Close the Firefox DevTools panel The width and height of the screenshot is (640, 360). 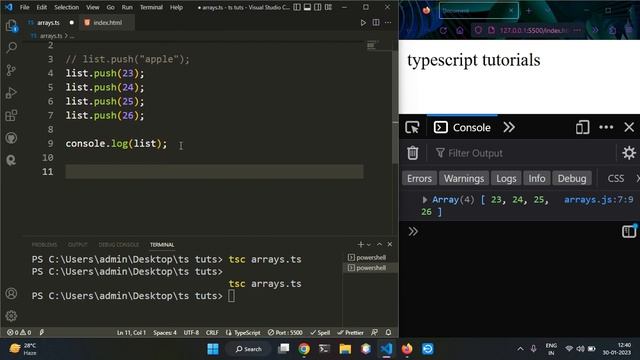point(629,127)
